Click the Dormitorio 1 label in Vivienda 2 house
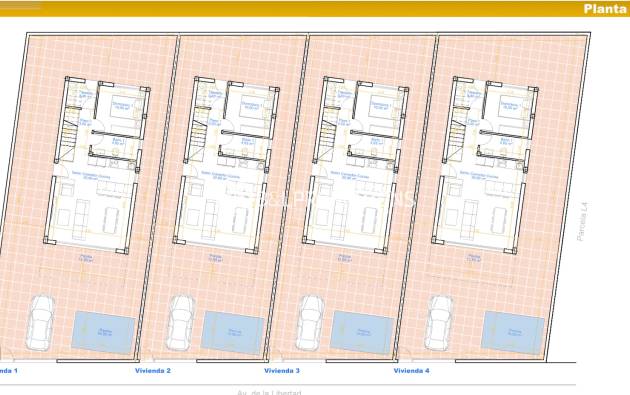Screen dimensions: 630x395 [x=252, y=105]
